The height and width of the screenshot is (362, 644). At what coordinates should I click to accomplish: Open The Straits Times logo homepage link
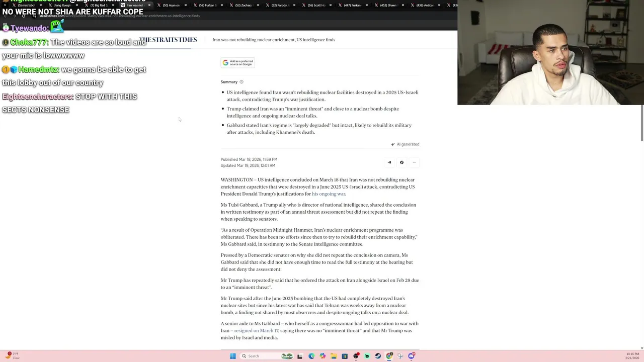pos(169,40)
